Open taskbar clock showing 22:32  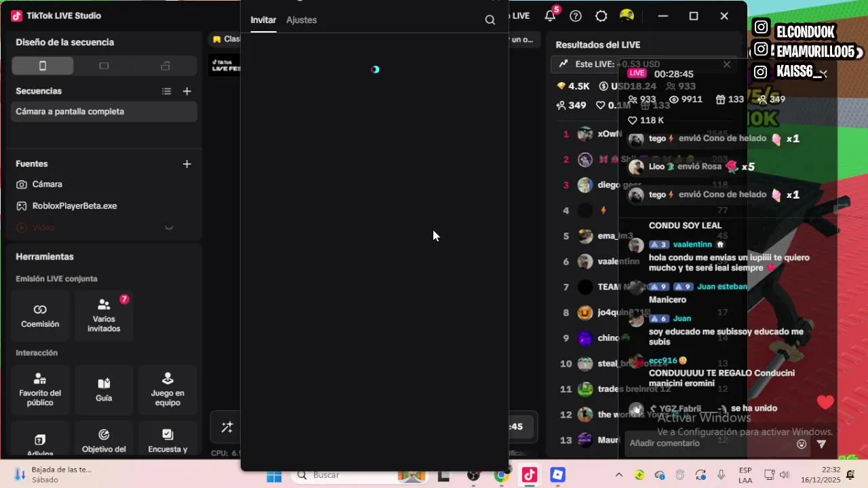[821, 474]
